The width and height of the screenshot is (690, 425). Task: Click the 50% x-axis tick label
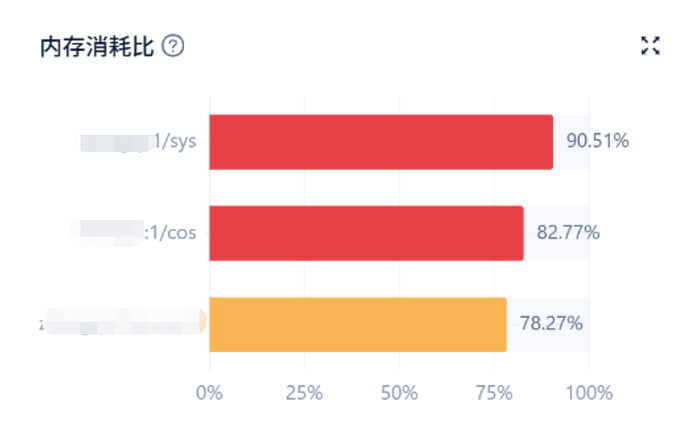[399, 392]
